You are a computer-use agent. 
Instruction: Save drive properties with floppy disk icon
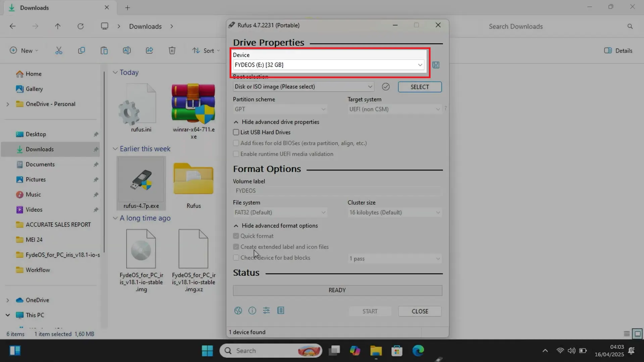(435, 65)
